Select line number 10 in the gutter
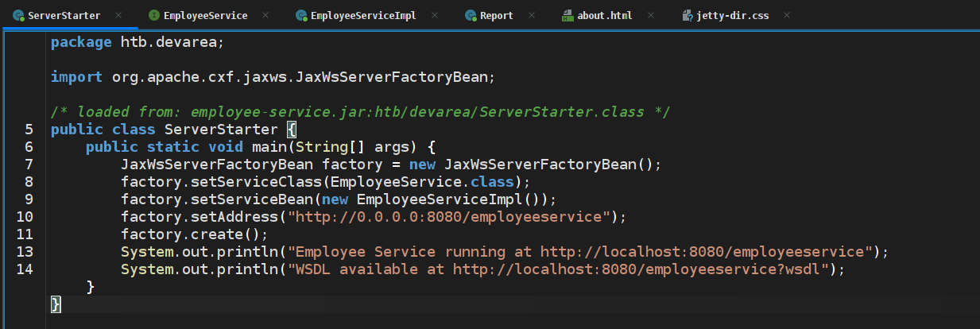 [x=24, y=216]
